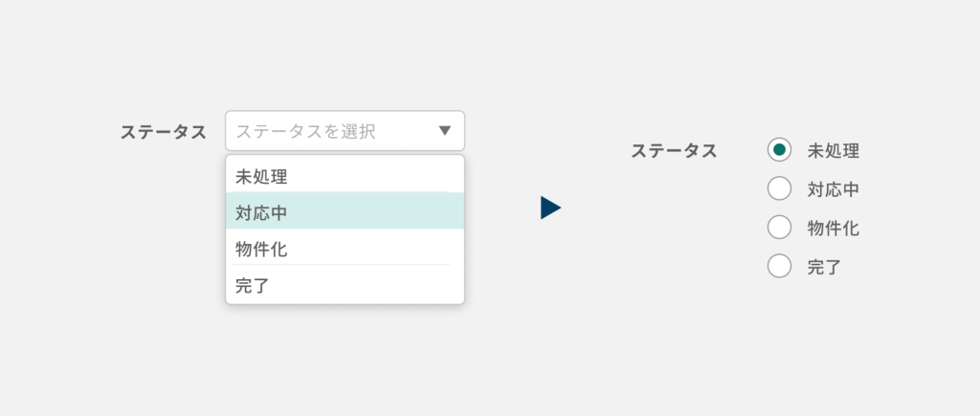This screenshot has width=980, height=416.
Task: Check the 物件化 radio button circle
Action: [780, 228]
